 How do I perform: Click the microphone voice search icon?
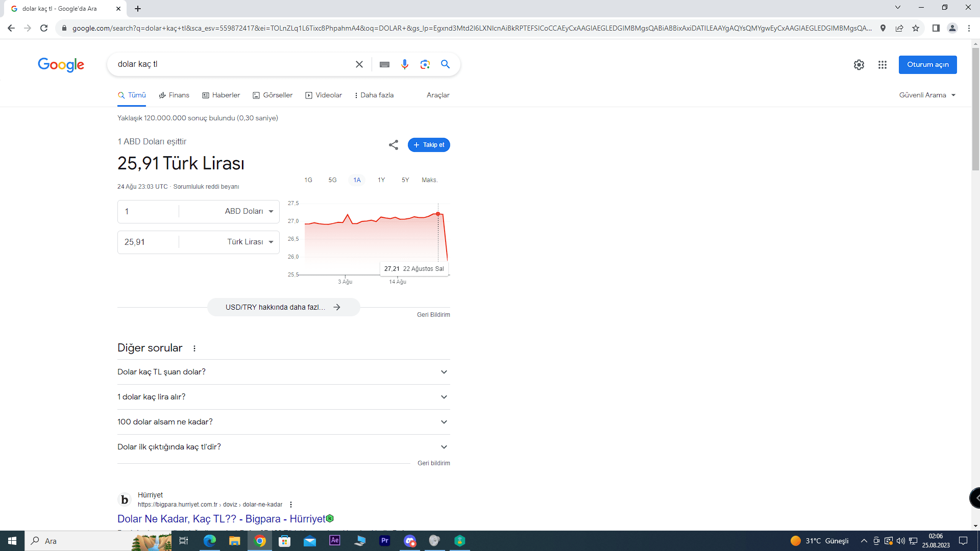pos(404,64)
